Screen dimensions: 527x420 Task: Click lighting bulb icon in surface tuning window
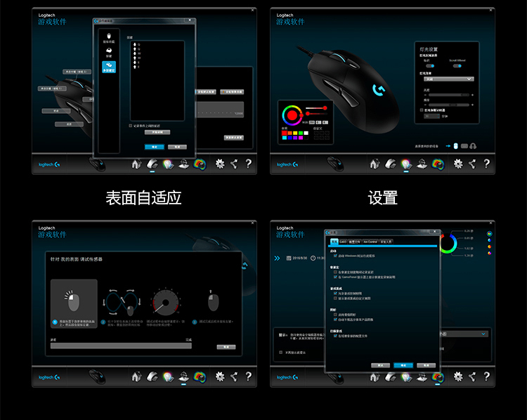168,376
